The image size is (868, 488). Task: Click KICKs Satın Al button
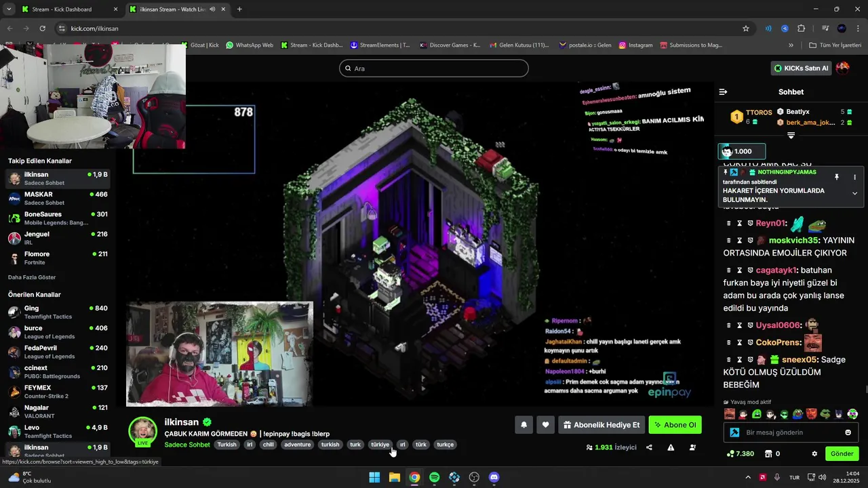click(x=802, y=68)
